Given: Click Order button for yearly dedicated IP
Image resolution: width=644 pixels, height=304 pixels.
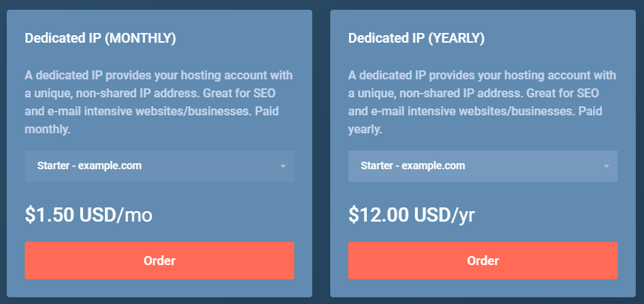Looking at the screenshot, I should tap(483, 261).
